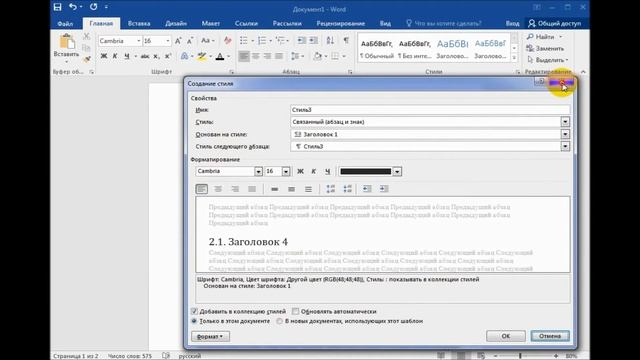Click dialog's increase indent icon
Screen dimensions: 640x360
[x=384, y=189]
